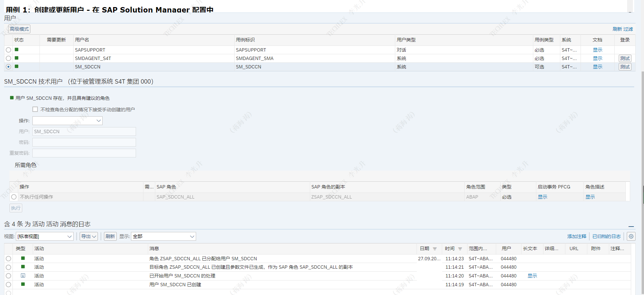Select log row about target role created
The width and height of the screenshot is (644, 295).
click(x=8, y=267)
